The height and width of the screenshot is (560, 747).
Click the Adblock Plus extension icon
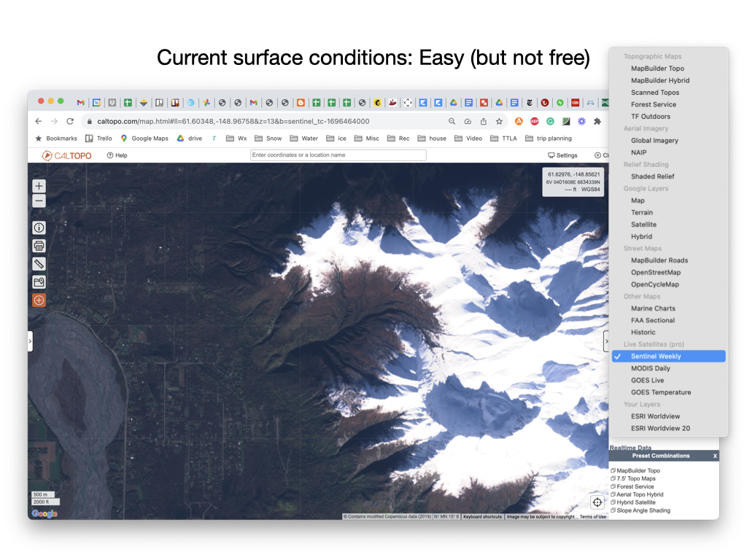[x=535, y=122]
